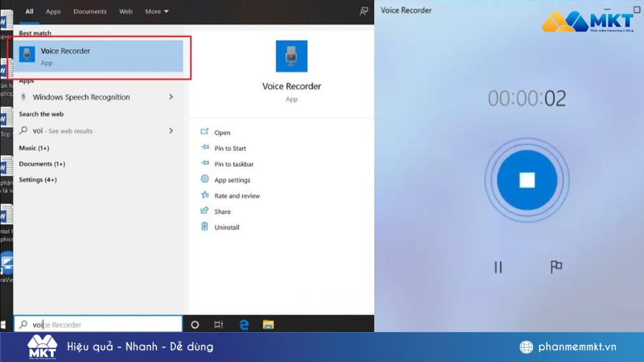Expand Windows Speech Recognition result arrow

point(171,97)
